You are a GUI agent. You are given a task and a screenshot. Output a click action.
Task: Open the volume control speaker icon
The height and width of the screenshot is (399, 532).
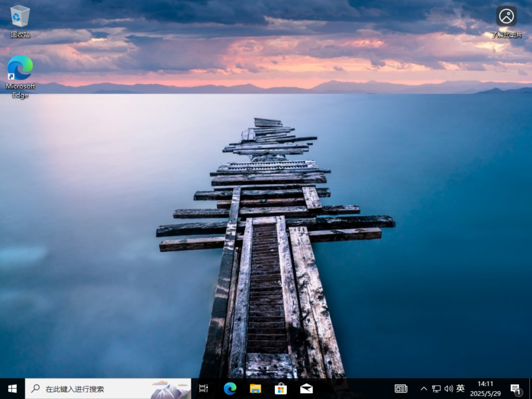coord(449,389)
